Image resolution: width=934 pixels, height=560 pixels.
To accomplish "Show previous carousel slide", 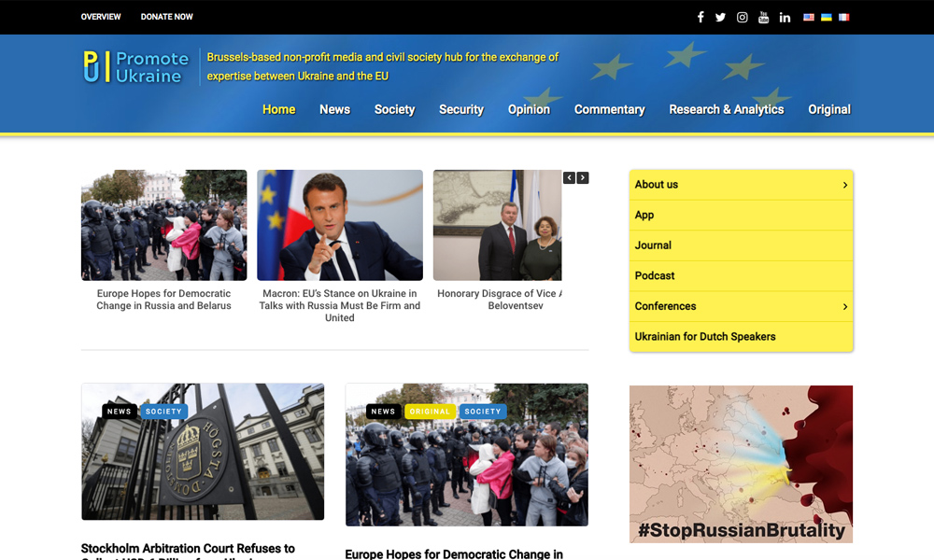I will (x=569, y=177).
